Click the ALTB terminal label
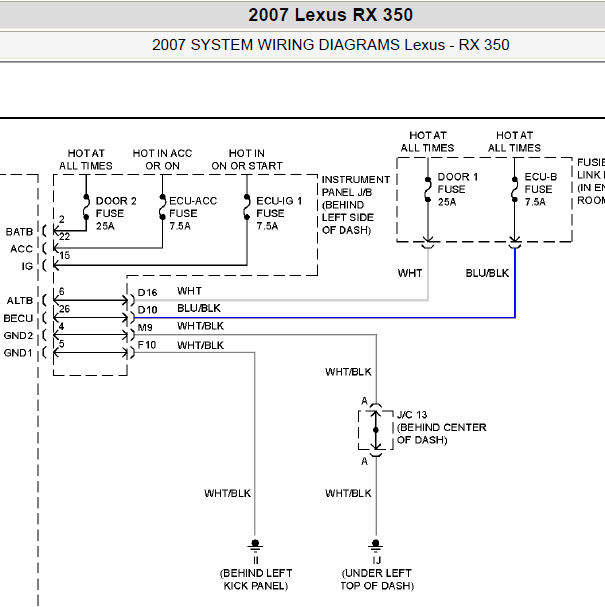Screen dimensions: 605x607 pos(20,301)
